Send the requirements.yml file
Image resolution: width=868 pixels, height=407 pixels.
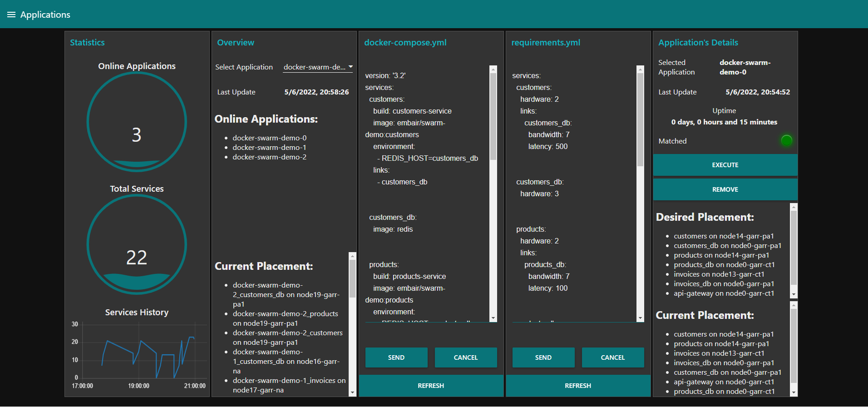point(543,357)
